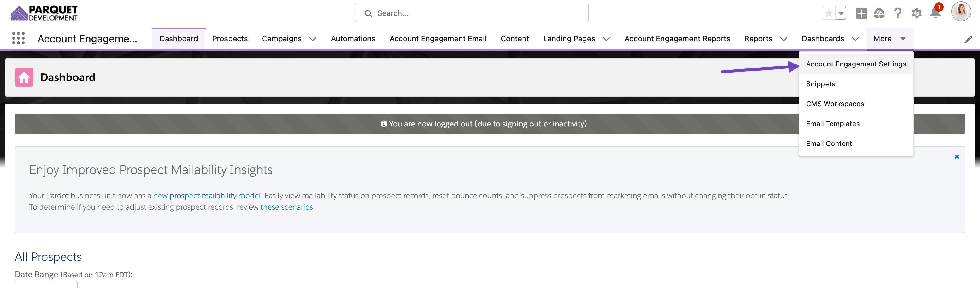Viewport: 980px width, 288px height.
Task: Open the Global Actions plus icon
Action: (861, 13)
